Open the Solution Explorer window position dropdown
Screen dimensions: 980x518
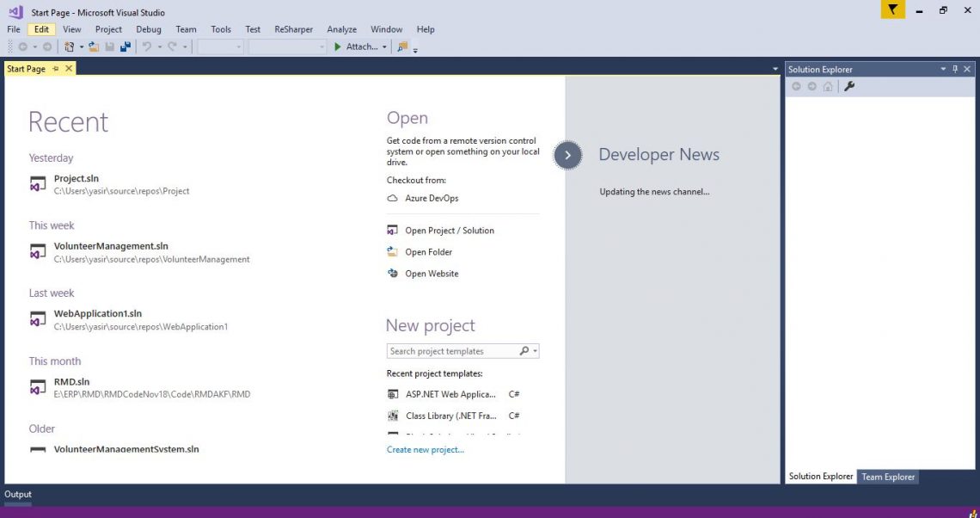tap(943, 70)
